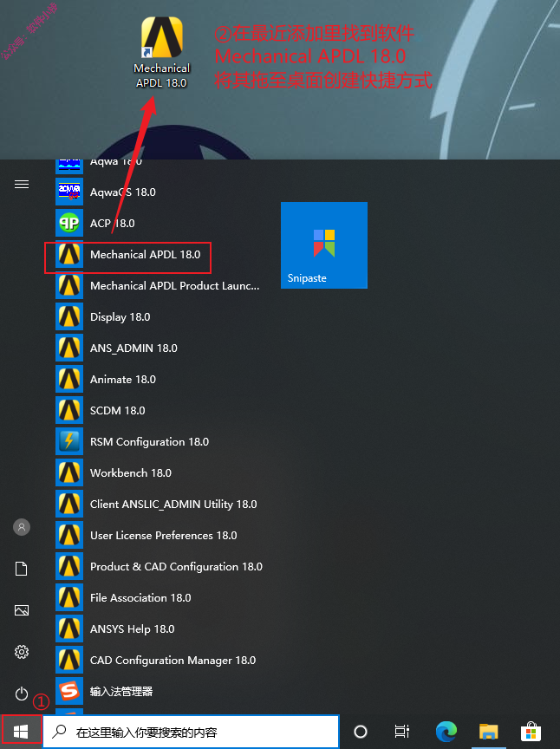Select File Association 18.0 label
Image resolution: width=560 pixels, height=749 pixels.
point(140,597)
